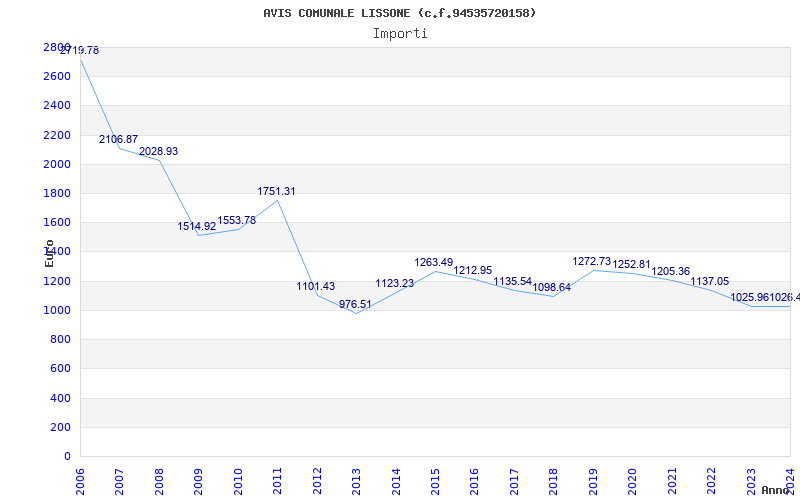Image resolution: width=800 pixels, height=500 pixels.
Task: Click the 1272.73 data label
Action: point(591,262)
